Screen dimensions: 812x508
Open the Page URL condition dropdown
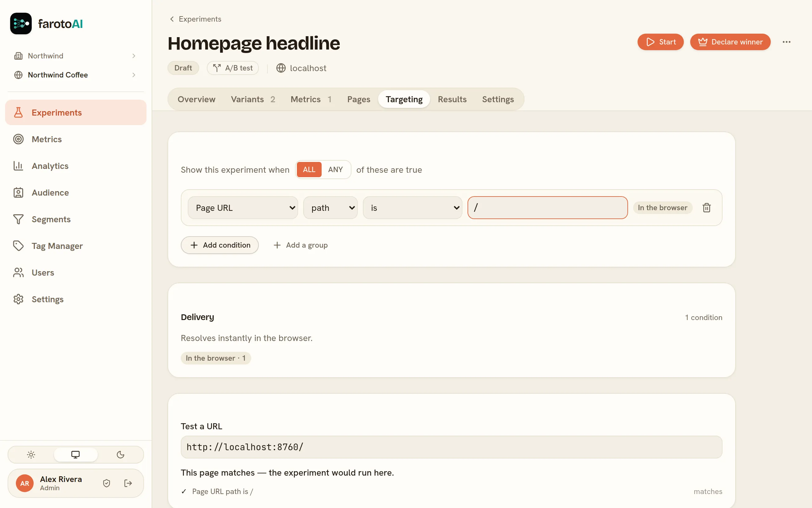[x=243, y=208]
